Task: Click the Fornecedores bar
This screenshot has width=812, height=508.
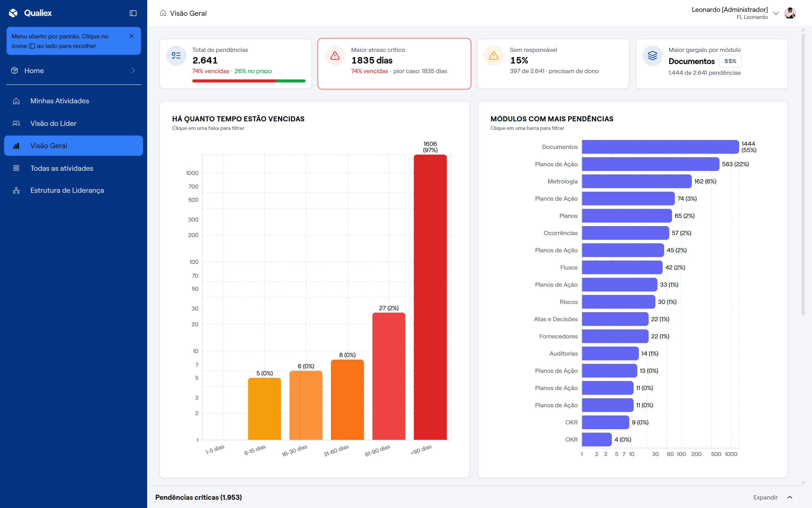Action: pyautogui.click(x=615, y=336)
